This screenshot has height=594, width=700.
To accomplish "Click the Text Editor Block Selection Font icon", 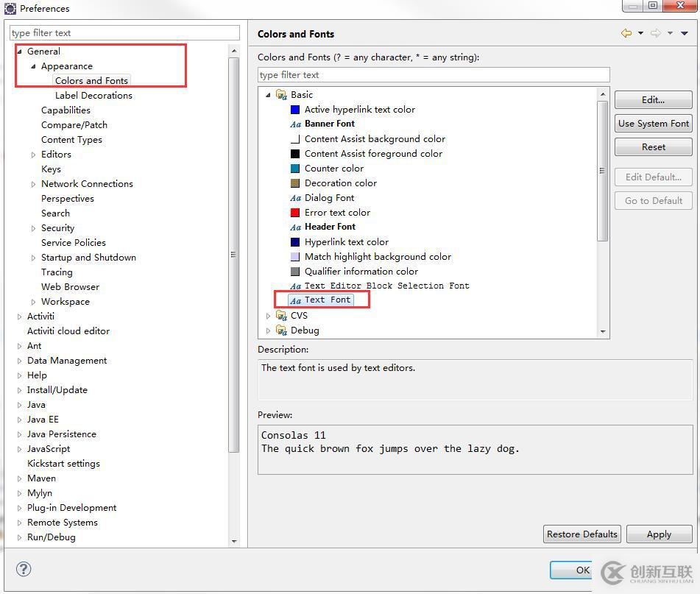I will point(296,286).
